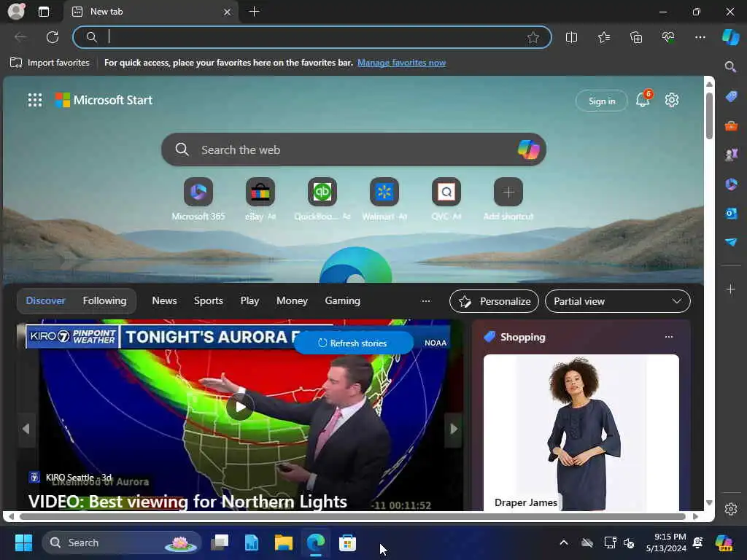Screen dimensions: 747x560
Task: Open the Draper James dress thumbnail
Action: (581, 432)
